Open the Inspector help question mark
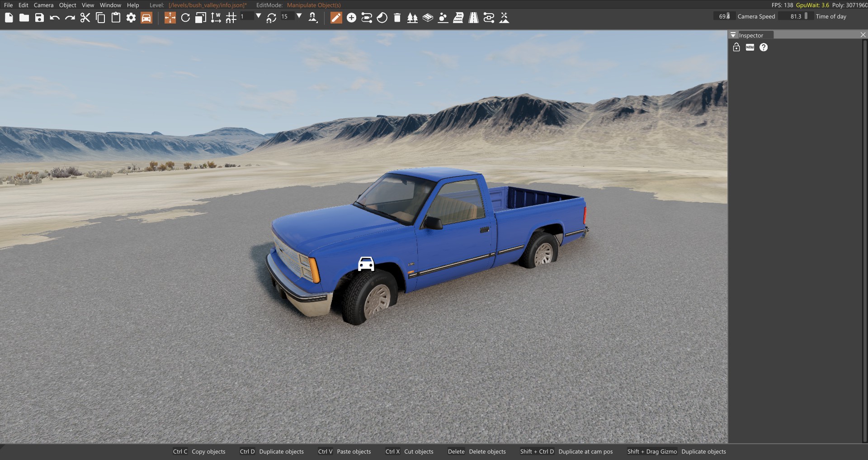This screenshot has height=460, width=868. (x=764, y=47)
